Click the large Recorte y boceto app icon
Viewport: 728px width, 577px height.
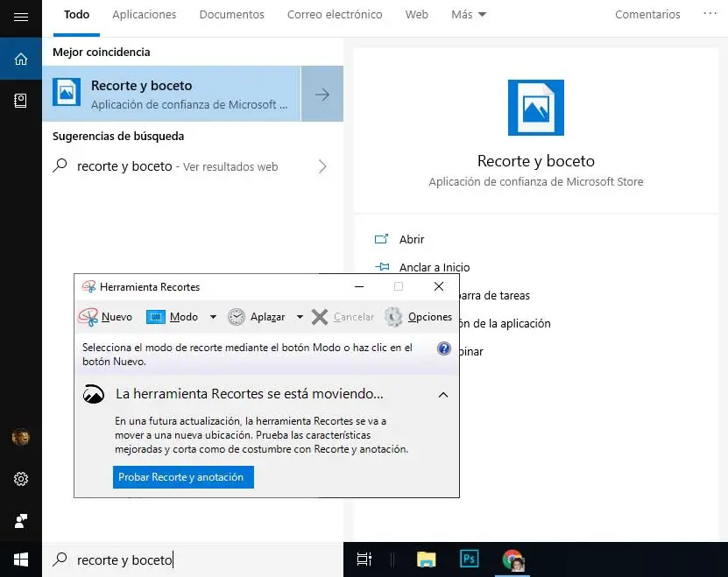pyautogui.click(x=536, y=108)
